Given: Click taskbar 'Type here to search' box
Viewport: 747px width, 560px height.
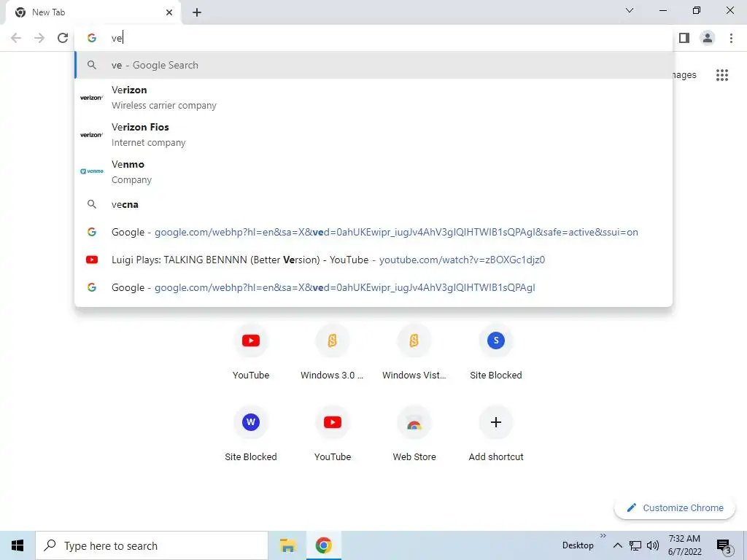Looking at the screenshot, I should [x=152, y=545].
